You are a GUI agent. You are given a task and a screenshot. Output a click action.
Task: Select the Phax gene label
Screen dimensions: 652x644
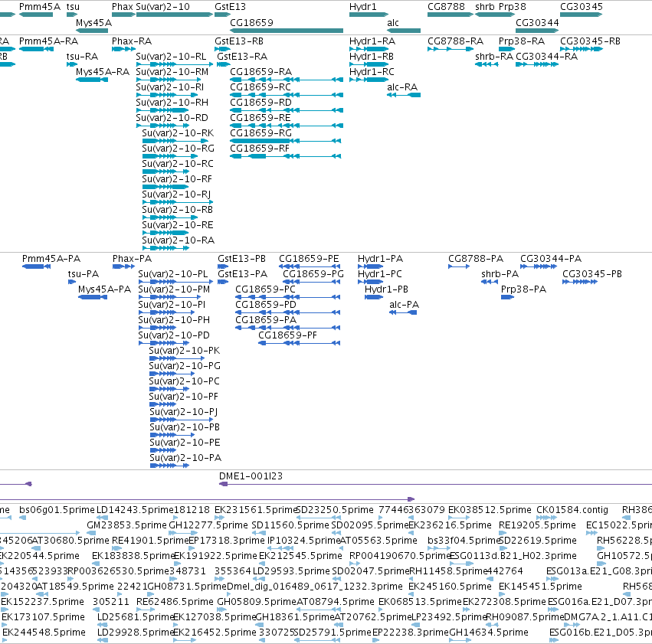click(x=123, y=7)
